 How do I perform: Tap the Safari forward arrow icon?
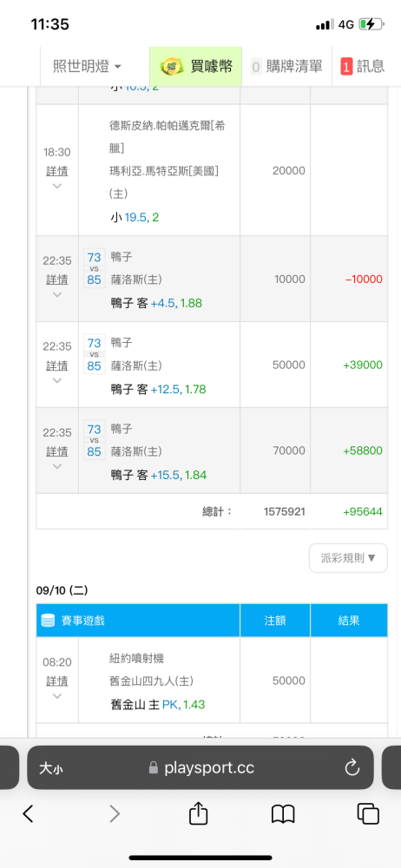point(114,813)
